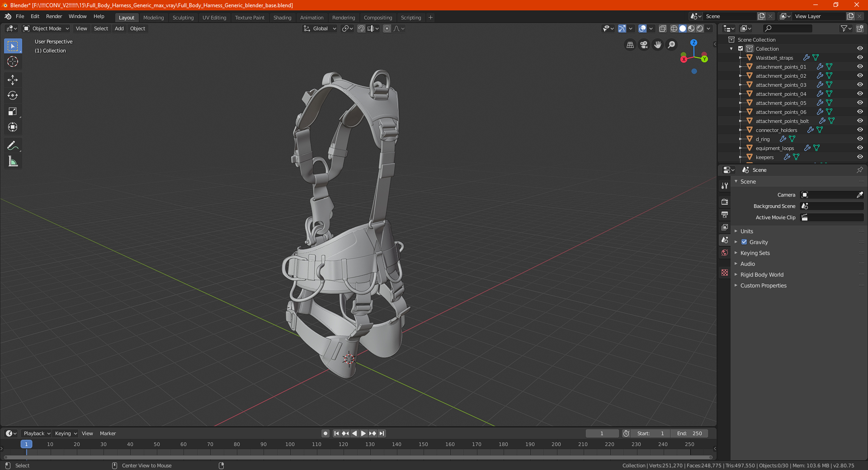Switch to material preview shading
The width and height of the screenshot is (868, 470).
691,28
